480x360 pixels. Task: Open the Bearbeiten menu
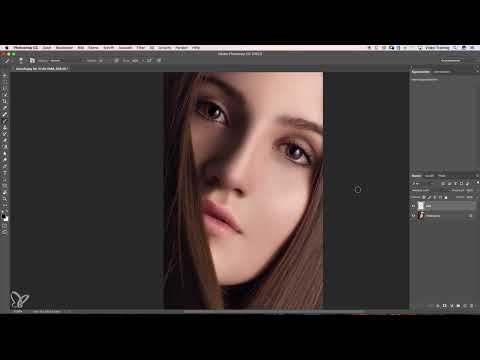64,48
